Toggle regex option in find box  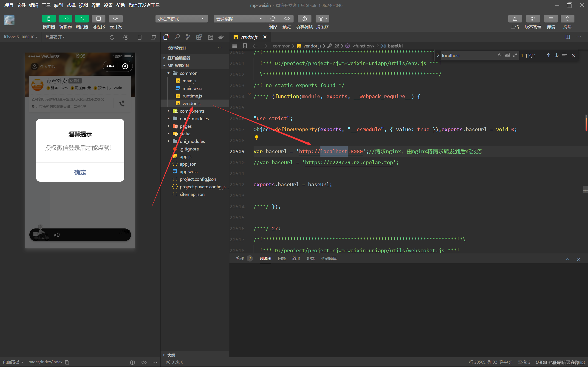[x=515, y=55]
